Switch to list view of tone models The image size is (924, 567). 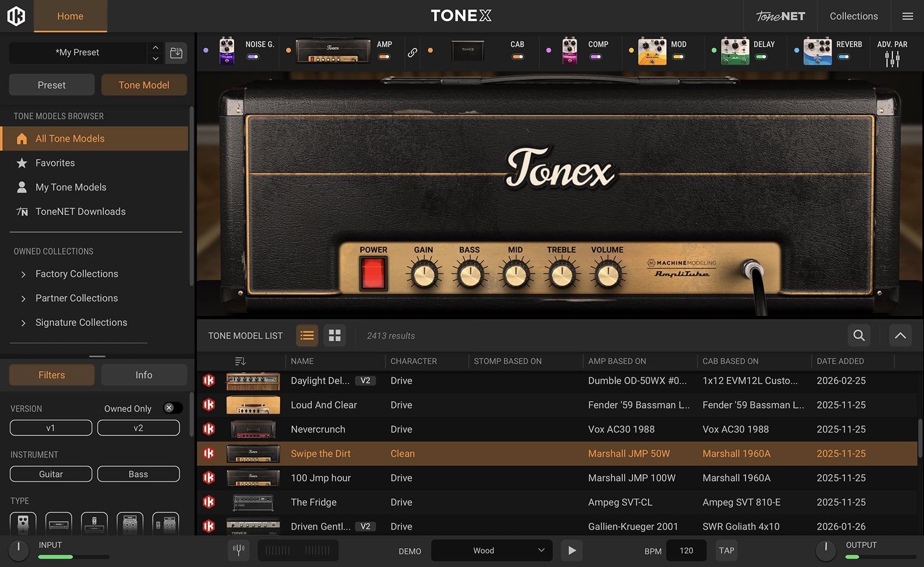[307, 335]
